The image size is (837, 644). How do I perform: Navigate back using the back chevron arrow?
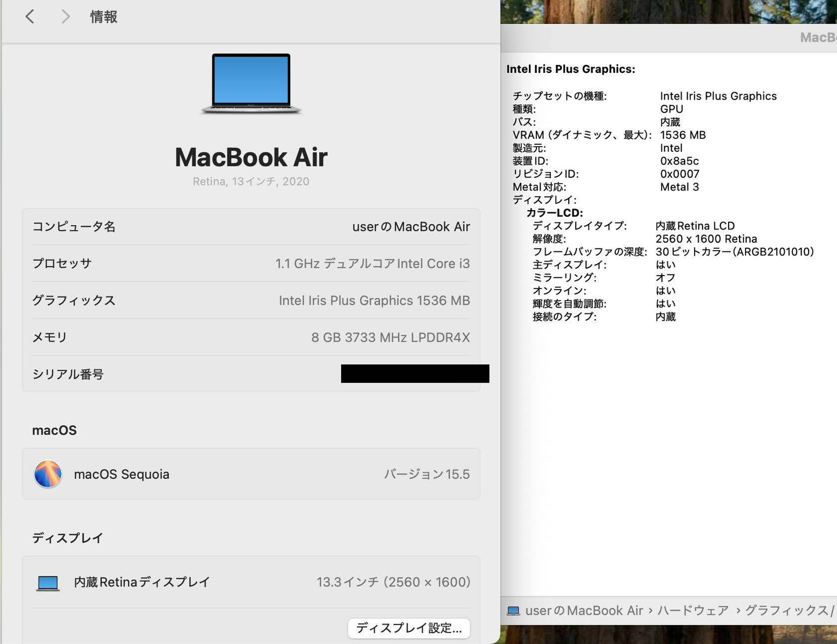click(x=30, y=16)
